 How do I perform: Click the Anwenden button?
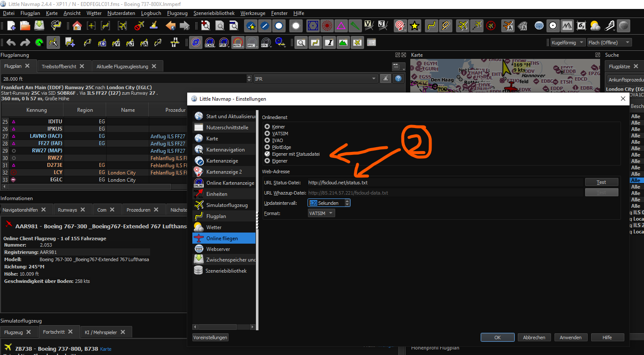tap(570, 338)
